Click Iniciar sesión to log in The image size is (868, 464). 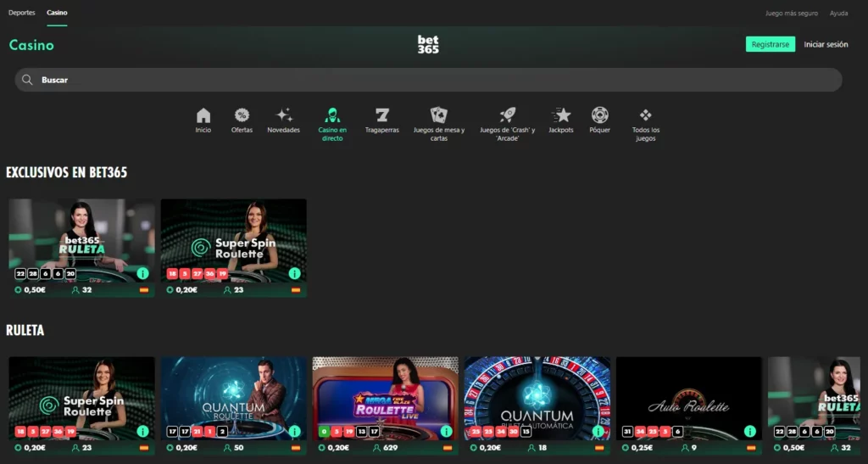pyautogui.click(x=826, y=44)
